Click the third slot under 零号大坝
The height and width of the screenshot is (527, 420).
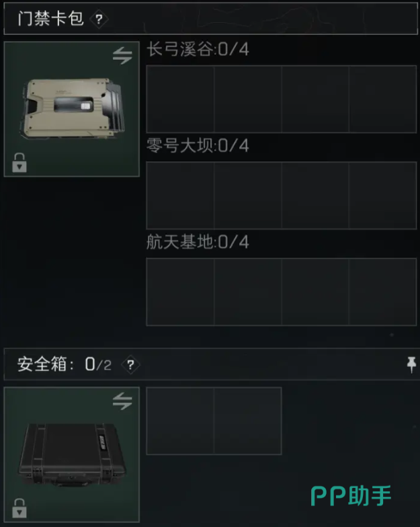click(x=315, y=195)
